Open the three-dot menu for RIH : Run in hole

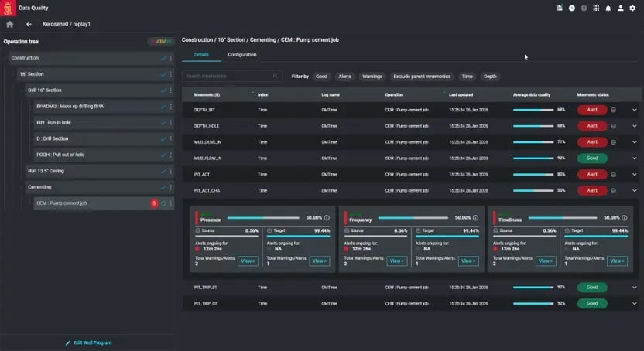pyautogui.click(x=171, y=123)
